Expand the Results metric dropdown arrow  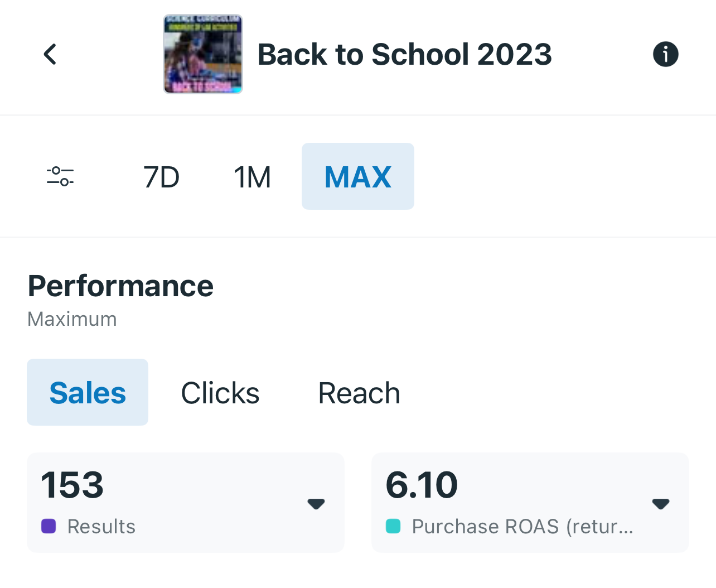316,503
